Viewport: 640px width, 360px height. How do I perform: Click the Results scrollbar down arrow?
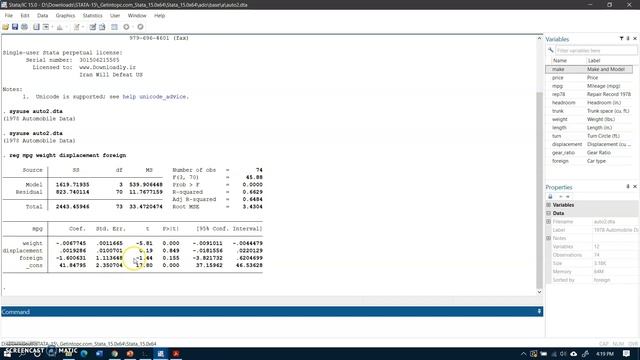[x=539, y=292]
